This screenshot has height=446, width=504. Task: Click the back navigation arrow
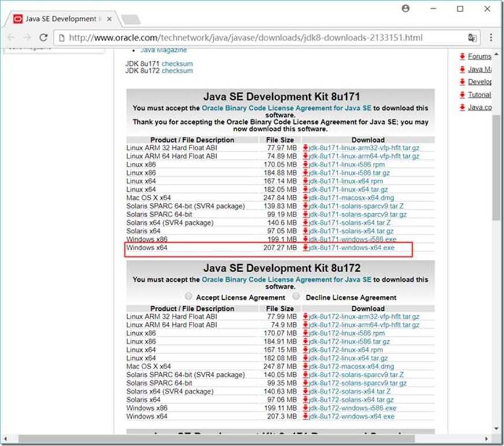pos(11,38)
